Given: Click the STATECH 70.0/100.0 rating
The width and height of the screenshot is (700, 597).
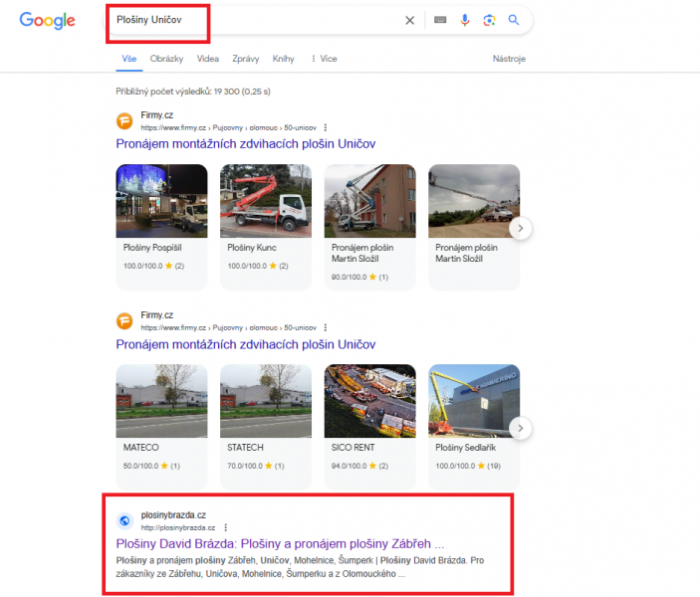Looking at the screenshot, I should (255, 466).
